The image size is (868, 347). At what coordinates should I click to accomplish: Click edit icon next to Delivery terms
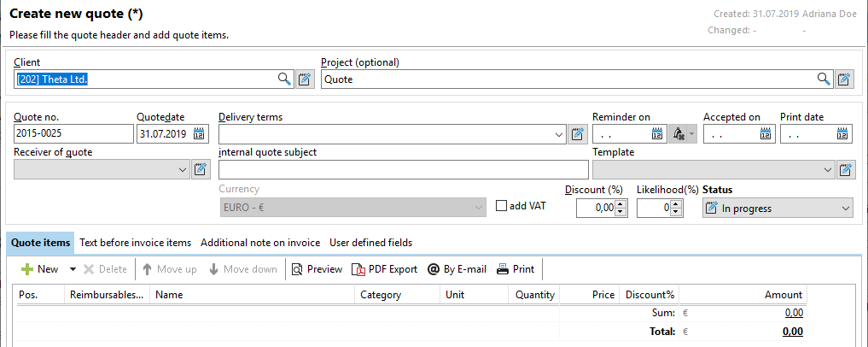[x=578, y=133]
